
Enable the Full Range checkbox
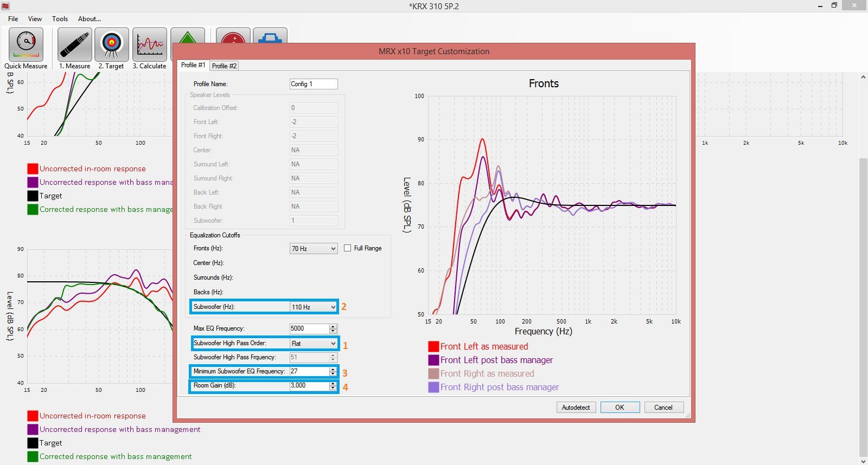(348, 248)
